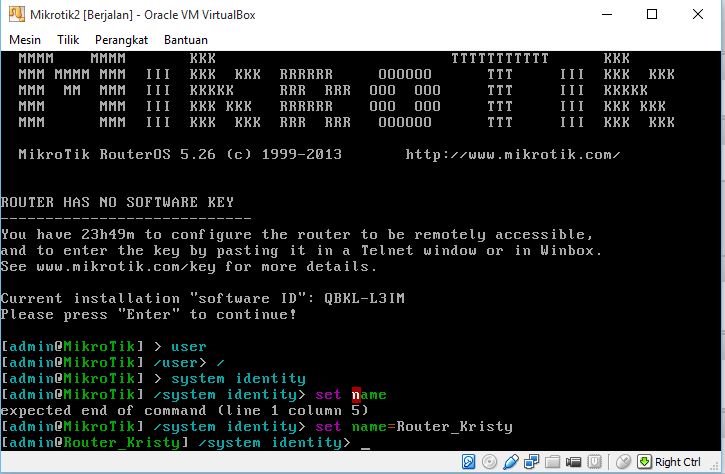Click the Right Ctrl host key label

[x=677, y=462]
